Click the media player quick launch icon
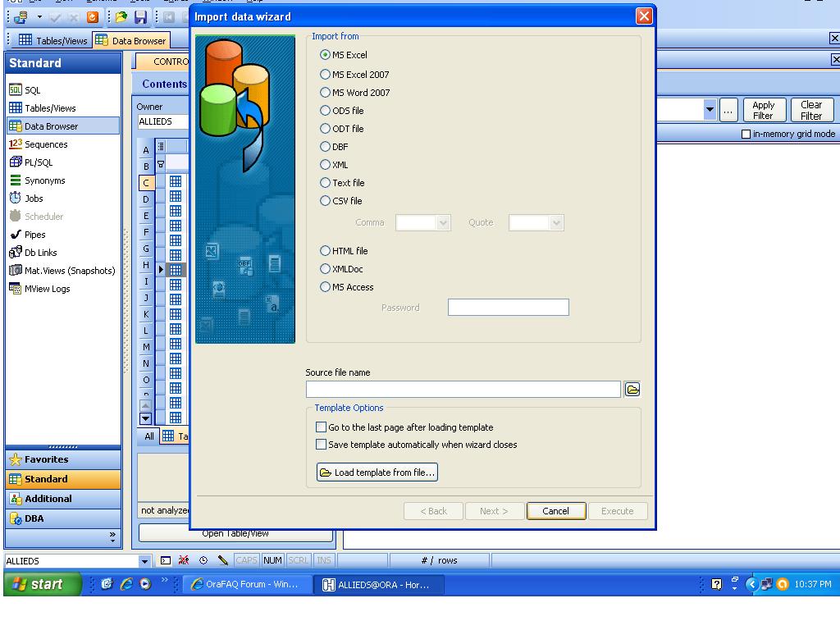 145,584
